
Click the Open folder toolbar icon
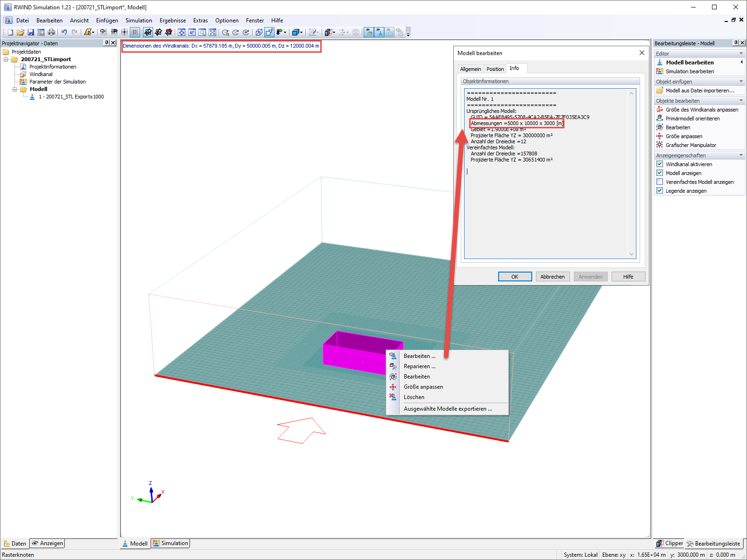click(x=21, y=32)
